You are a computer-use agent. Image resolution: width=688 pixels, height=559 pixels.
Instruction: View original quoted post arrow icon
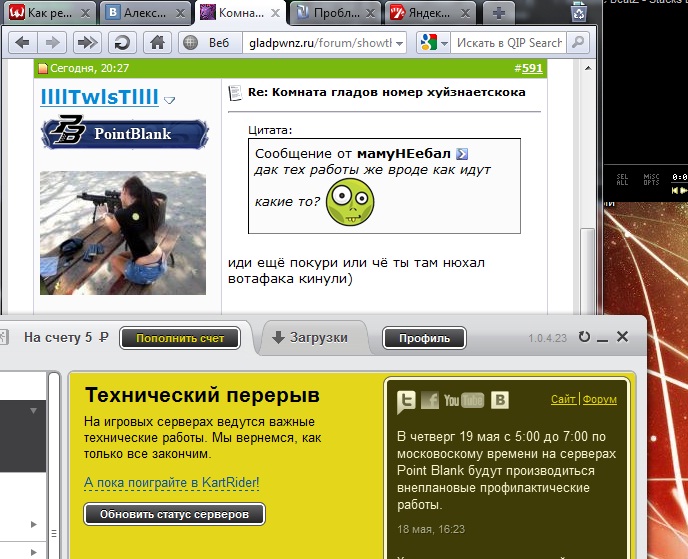[462, 154]
